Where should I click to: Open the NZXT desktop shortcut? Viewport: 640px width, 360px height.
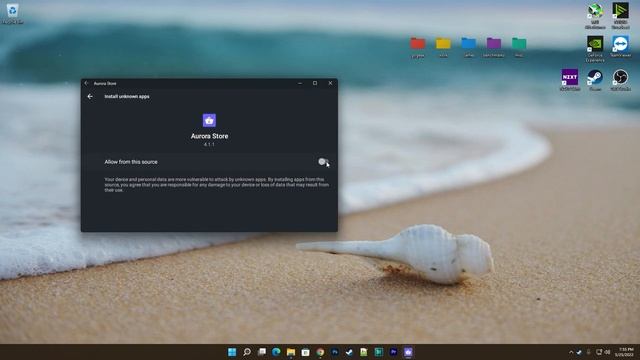(x=570, y=80)
